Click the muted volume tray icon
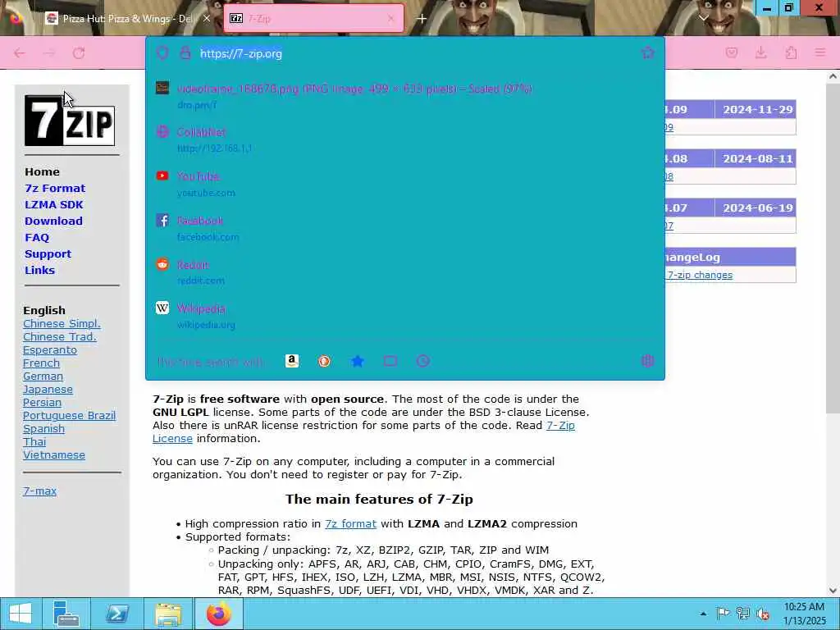The image size is (840, 630). pyautogui.click(x=763, y=614)
